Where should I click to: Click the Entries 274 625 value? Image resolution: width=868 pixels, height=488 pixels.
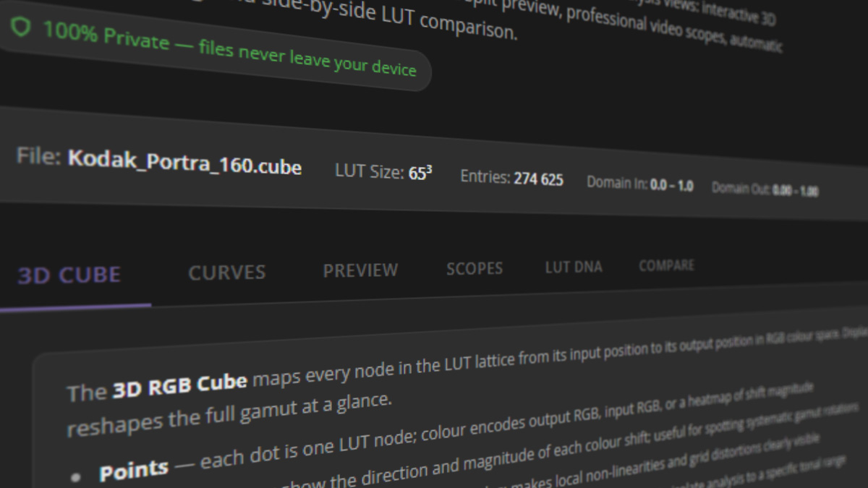point(538,179)
